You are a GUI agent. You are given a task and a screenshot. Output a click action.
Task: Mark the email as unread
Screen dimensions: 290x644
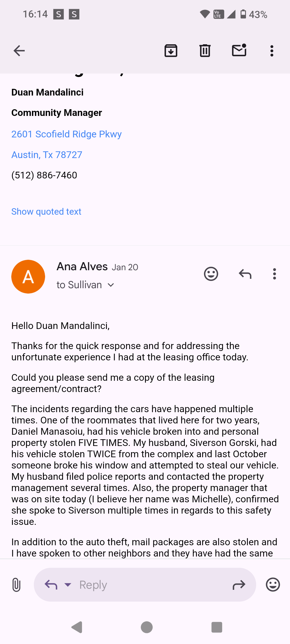coord(239,50)
